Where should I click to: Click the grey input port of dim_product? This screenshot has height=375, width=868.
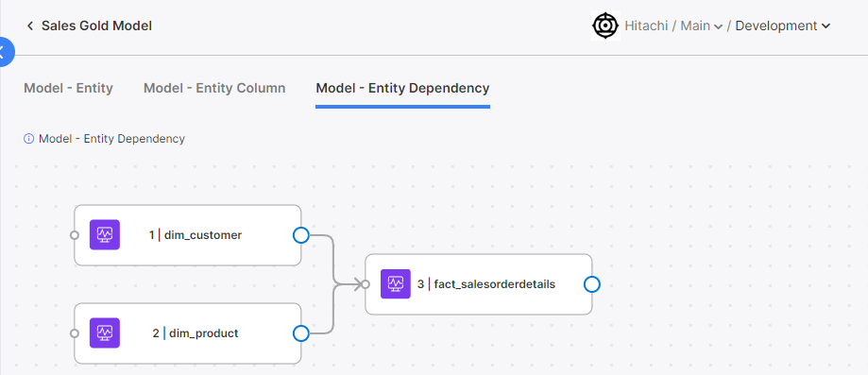click(75, 333)
